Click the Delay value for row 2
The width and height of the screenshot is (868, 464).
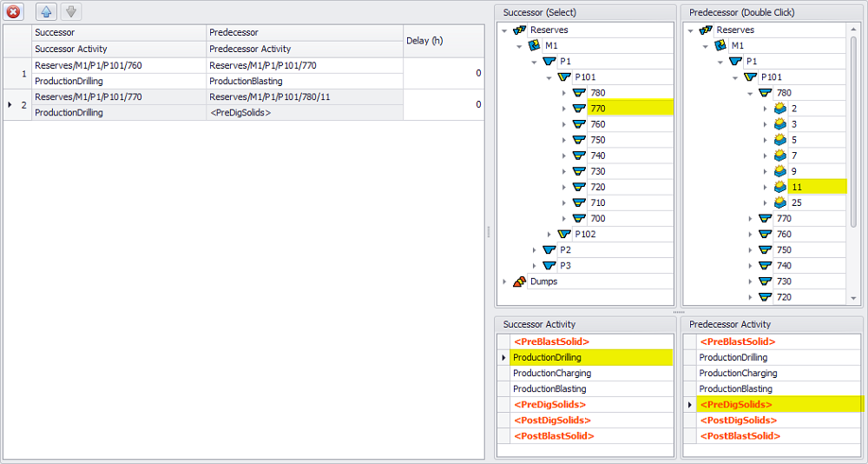point(443,104)
